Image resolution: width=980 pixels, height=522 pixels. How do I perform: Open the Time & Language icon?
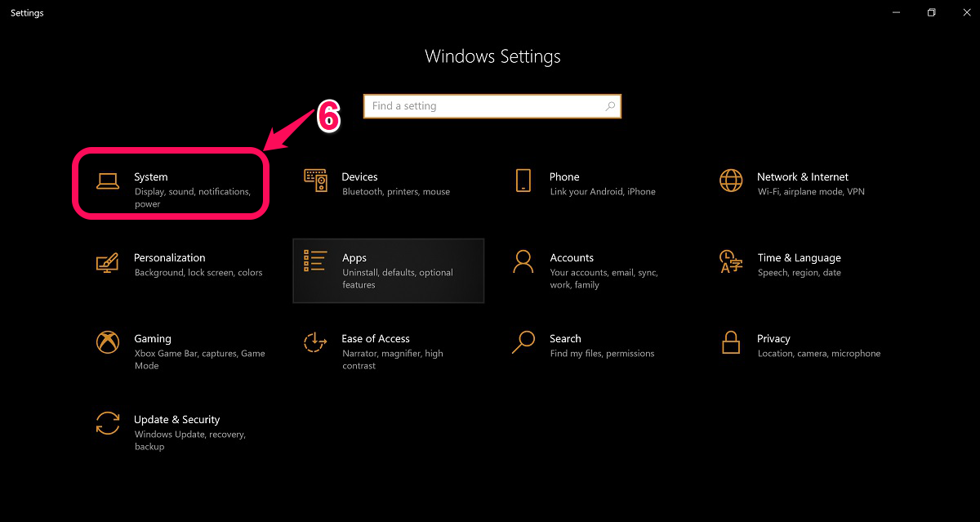coord(731,261)
